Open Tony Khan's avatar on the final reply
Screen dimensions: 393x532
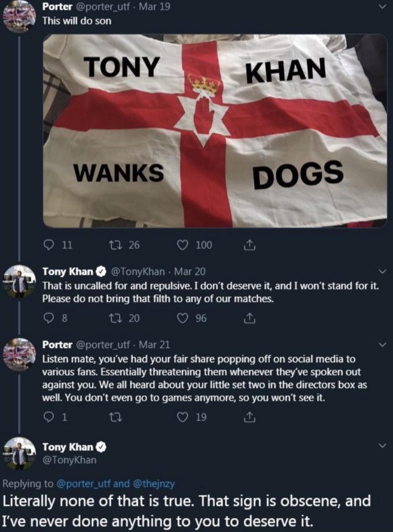coord(19,453)
